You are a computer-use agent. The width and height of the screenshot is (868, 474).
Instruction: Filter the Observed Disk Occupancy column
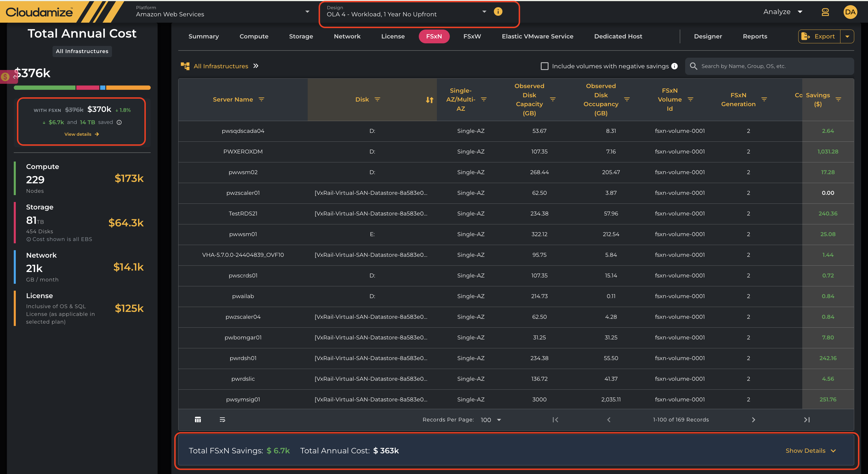627,99
